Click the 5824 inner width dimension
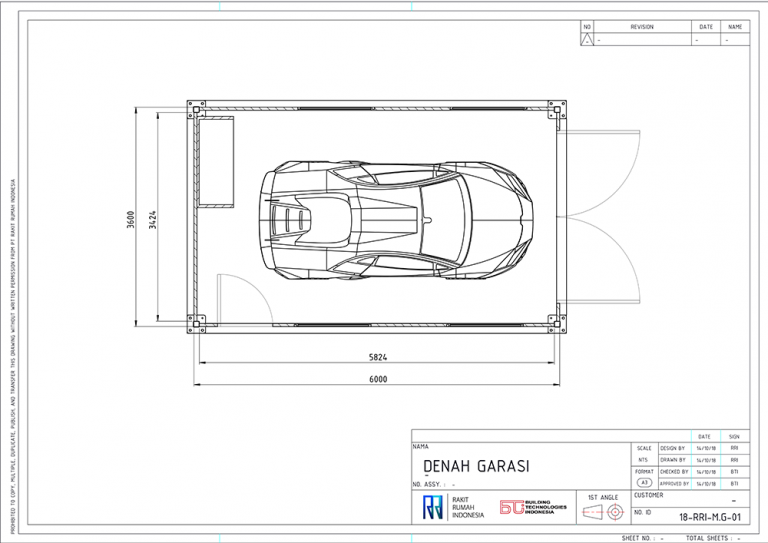Image resolution: width=768 pixels, height=543 pixels. point(377,357)
